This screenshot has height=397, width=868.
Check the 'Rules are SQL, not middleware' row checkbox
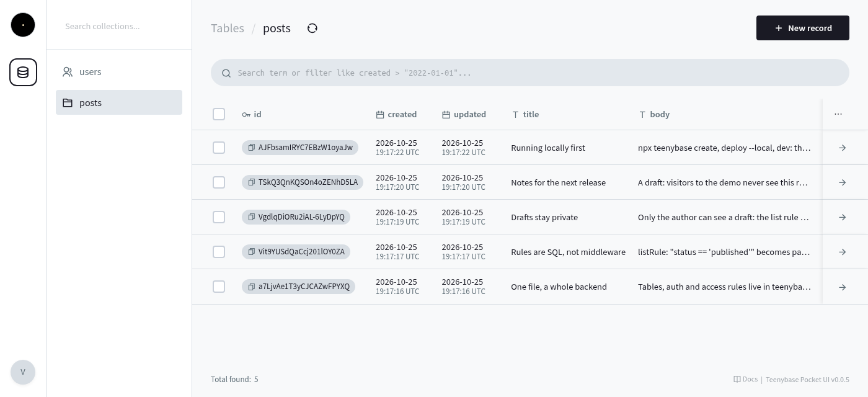pyautogui.click(x=219, y=252)
